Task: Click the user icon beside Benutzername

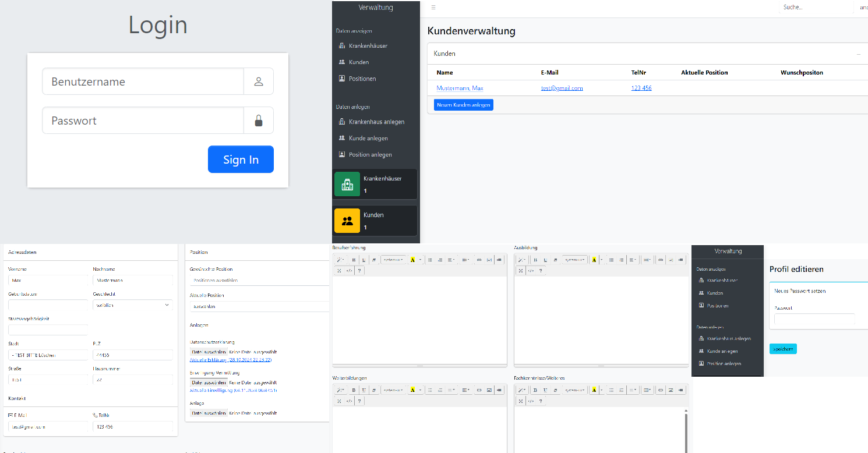Action: click(259, 82)
